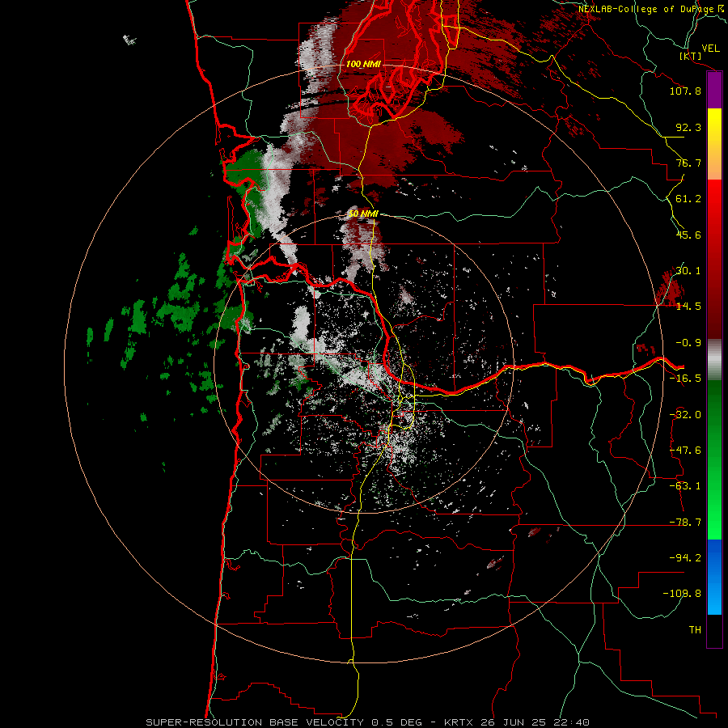The height and width of the screenshot is (728, 728).
Task: Click the -32.0 velocity scale value
Action: 685,415
